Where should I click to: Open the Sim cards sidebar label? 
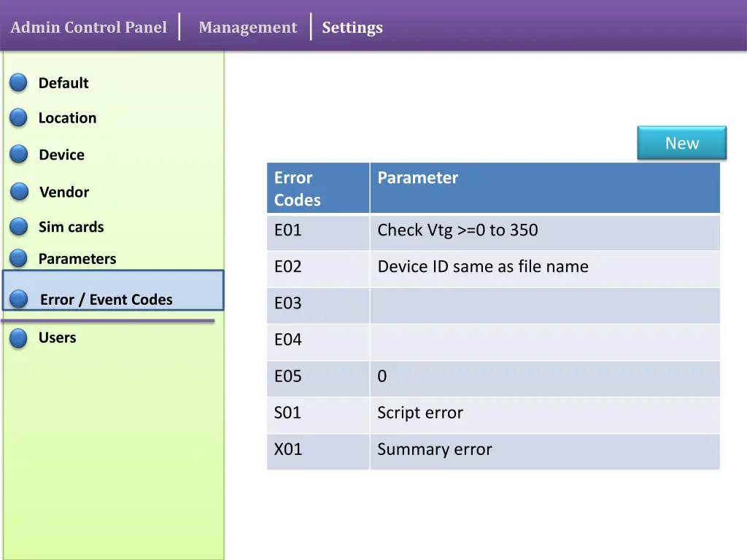[x=71, y=227]
